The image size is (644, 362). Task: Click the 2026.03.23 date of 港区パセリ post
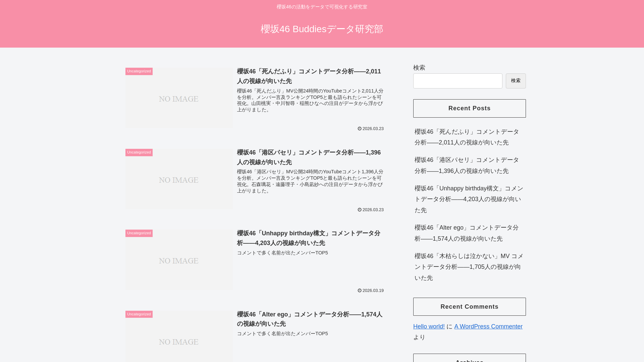pos(373,210)
